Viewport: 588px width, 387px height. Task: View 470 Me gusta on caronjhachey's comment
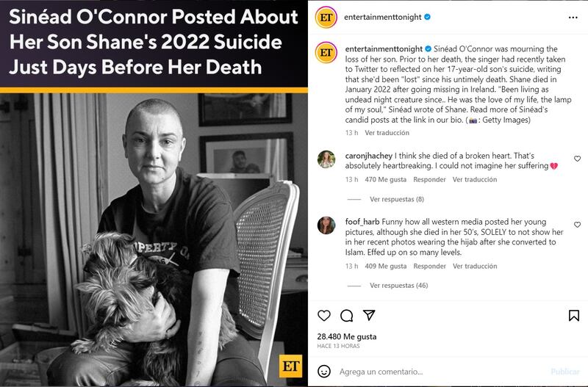[x=385, y=179]
